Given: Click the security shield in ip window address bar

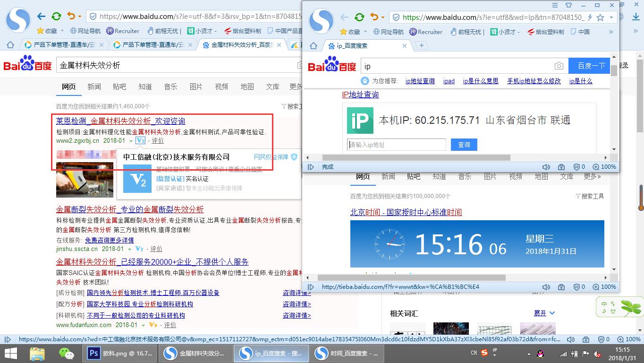Looking at the screenshot, I should [x=396, y=17].
